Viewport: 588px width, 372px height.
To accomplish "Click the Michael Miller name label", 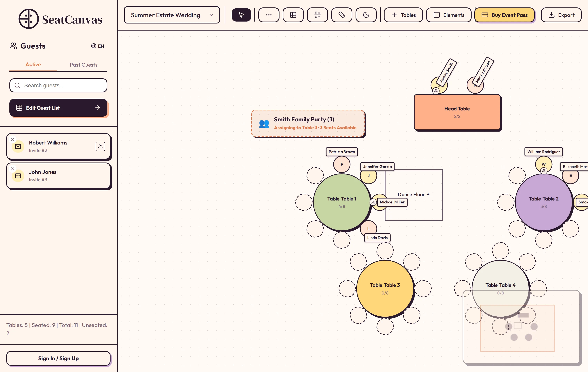I will (392, 202).
